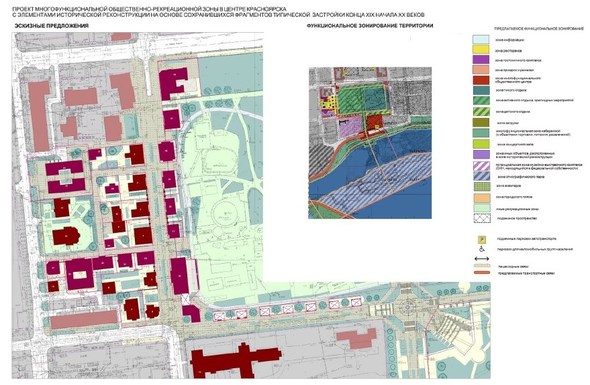This screenshot has height=385, width=590.
Task: Click the wheelchair accessibility symbol in legend
Action: [x=482, y=249]
